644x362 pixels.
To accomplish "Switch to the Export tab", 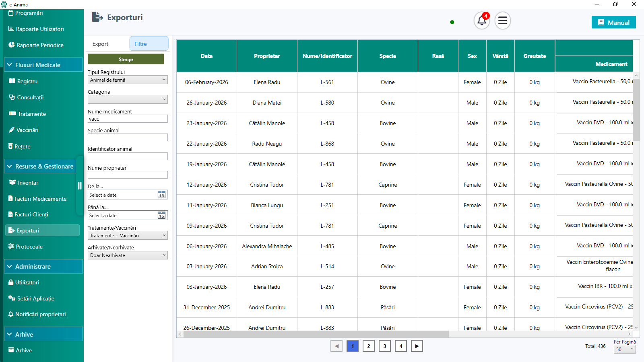I will (100, 44).
